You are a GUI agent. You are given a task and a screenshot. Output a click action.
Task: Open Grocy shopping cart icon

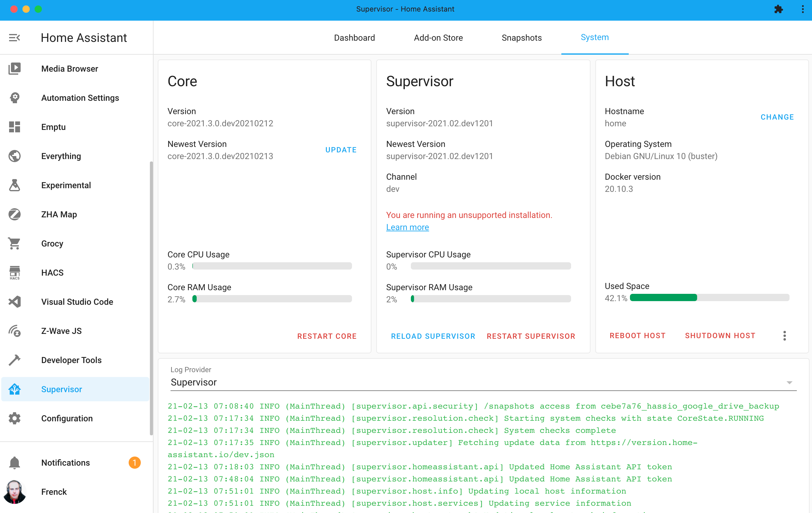(x=15, y=243)
